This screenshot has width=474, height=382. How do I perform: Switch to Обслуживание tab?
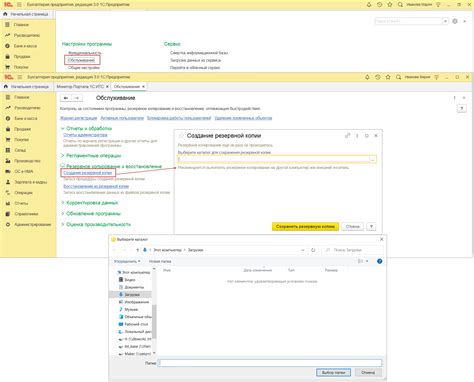(x=127, y=87)
